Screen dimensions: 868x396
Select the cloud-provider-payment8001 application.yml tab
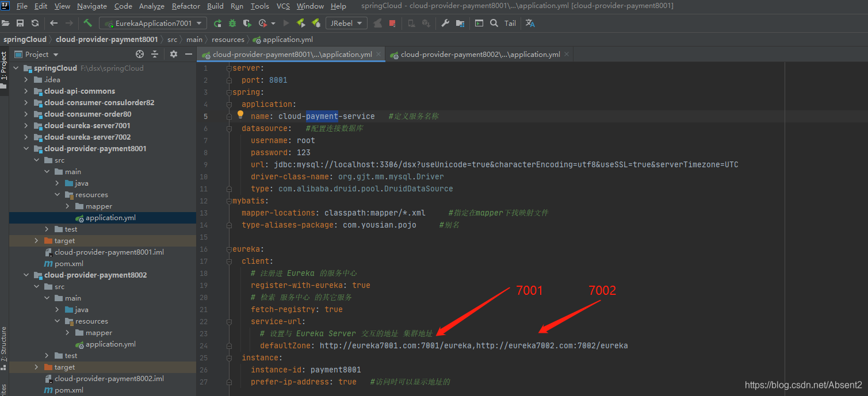tap(292, 55)
